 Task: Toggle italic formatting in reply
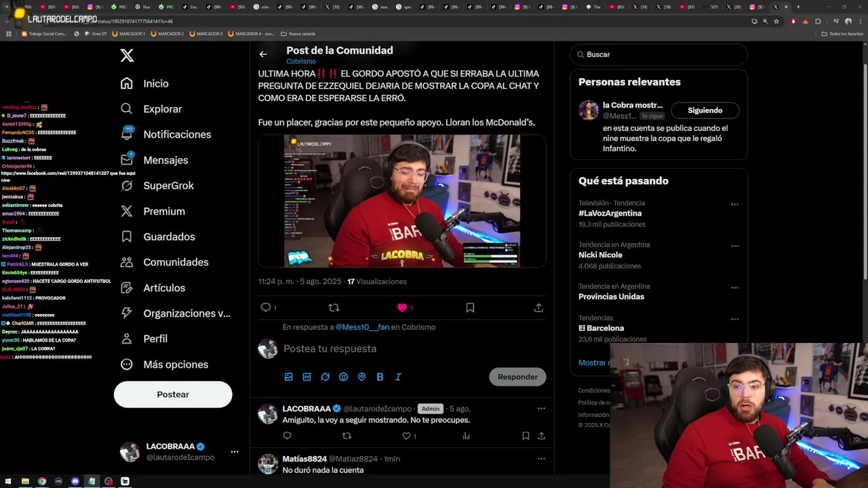pyautogui.click(x=398, y=377)
